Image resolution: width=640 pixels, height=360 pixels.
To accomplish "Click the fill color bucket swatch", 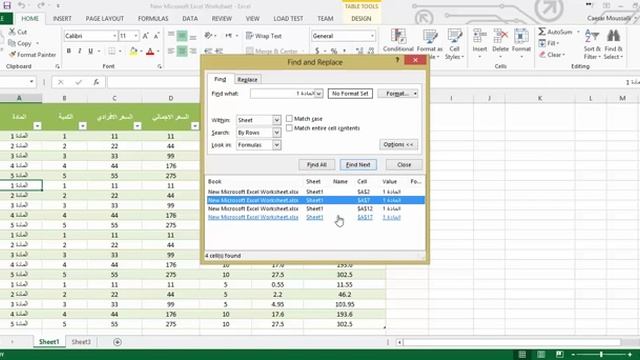I will pos(133,51).
